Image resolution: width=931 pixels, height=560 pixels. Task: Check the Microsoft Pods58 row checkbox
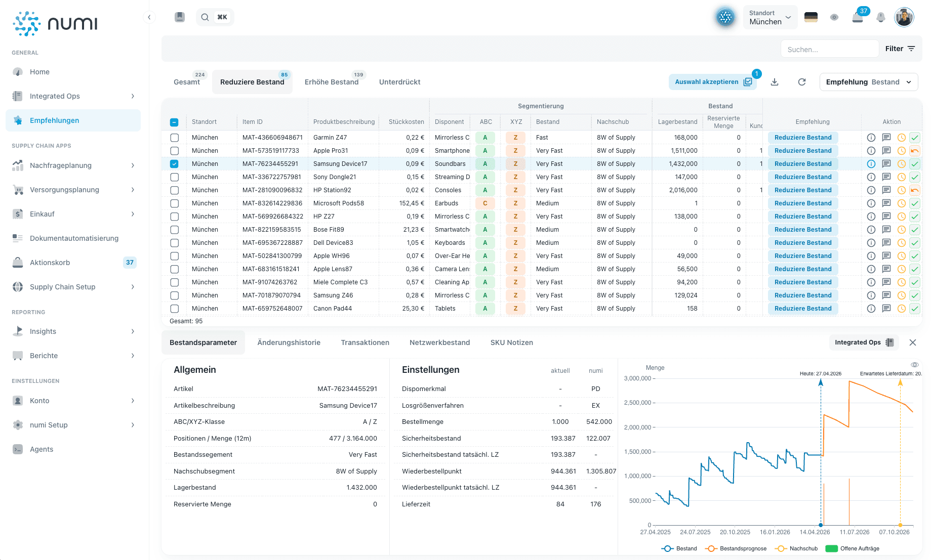(x=175, y=203)
